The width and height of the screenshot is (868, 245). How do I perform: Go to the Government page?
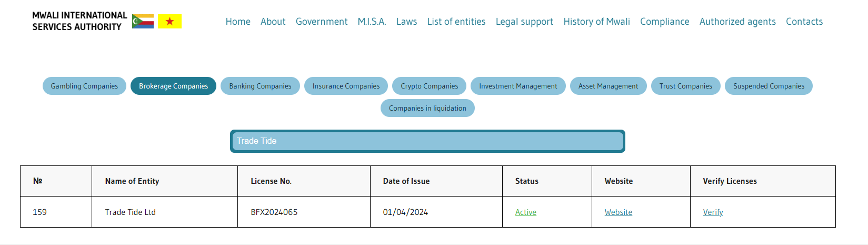[x=321, y=22]
